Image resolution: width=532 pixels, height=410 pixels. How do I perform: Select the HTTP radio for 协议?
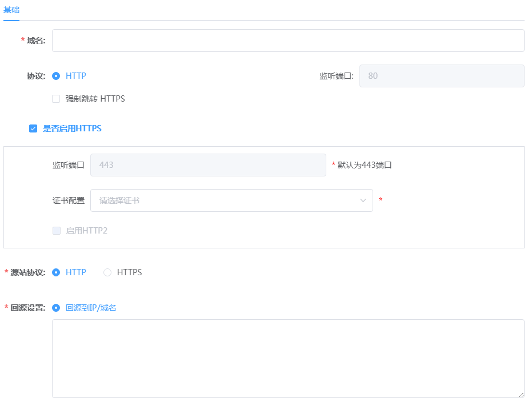pos(56,76)
